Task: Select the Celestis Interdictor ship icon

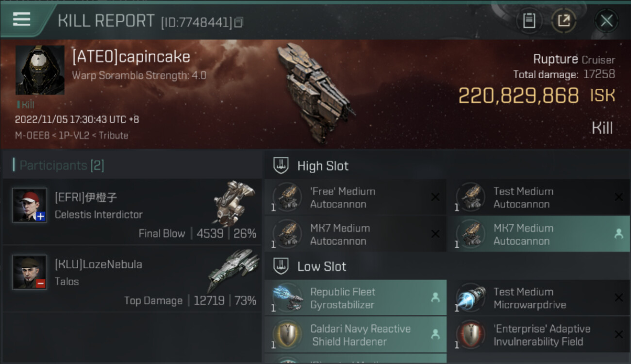Action: (x=234, y=202)
